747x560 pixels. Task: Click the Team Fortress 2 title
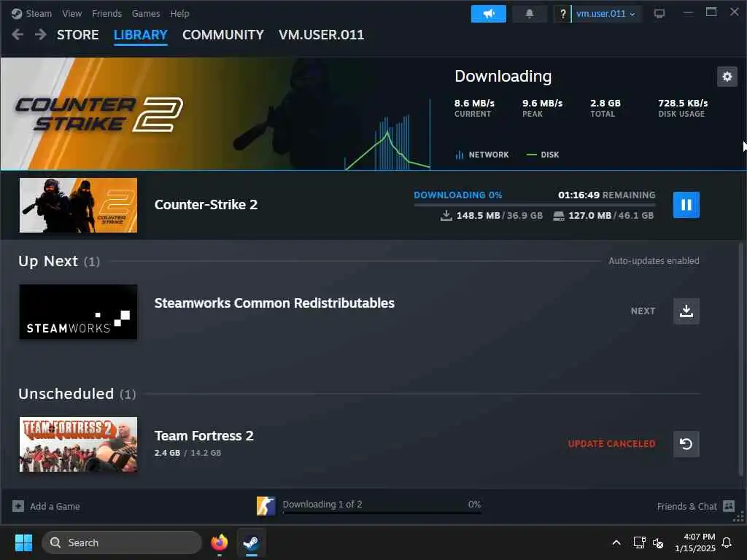click(x=204, y=436)
